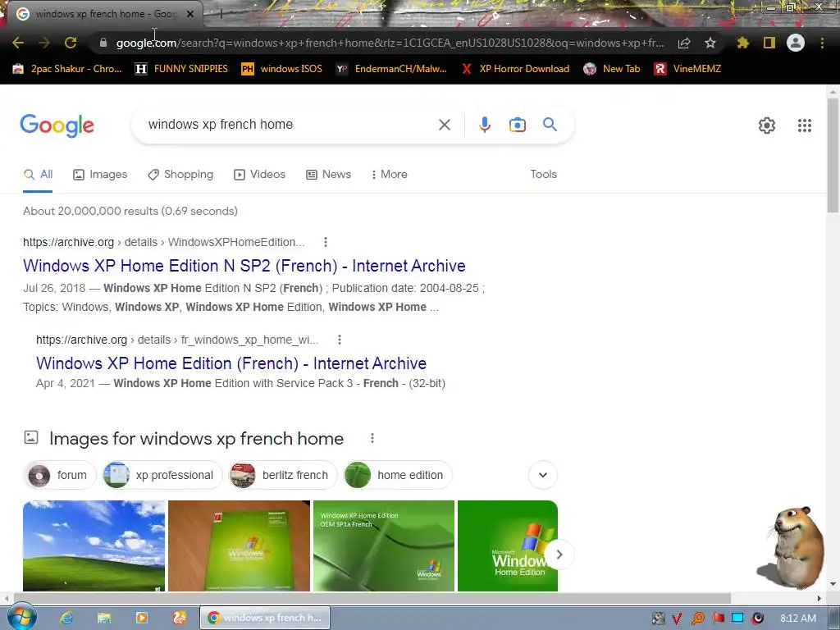Expand image filter chips chevron
The image size is (840, 630).
pos(543,475)
